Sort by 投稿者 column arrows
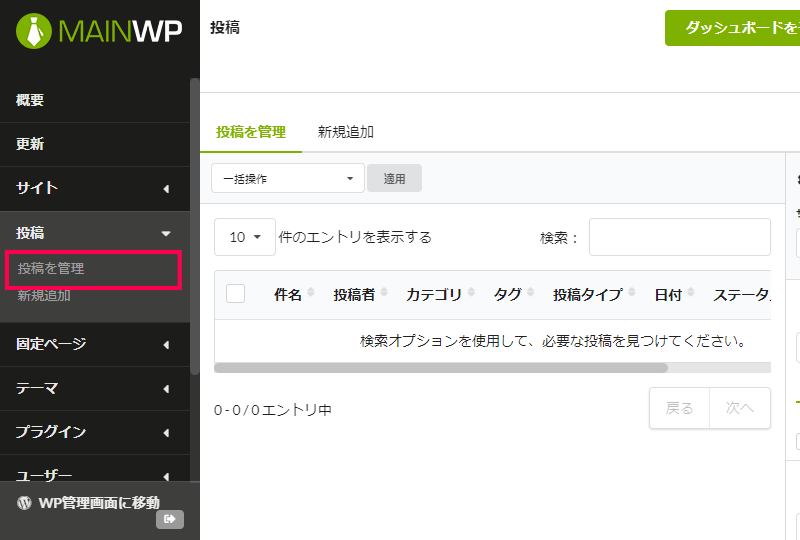The width and height of the screenshot is (800, 540). [384, 293]
